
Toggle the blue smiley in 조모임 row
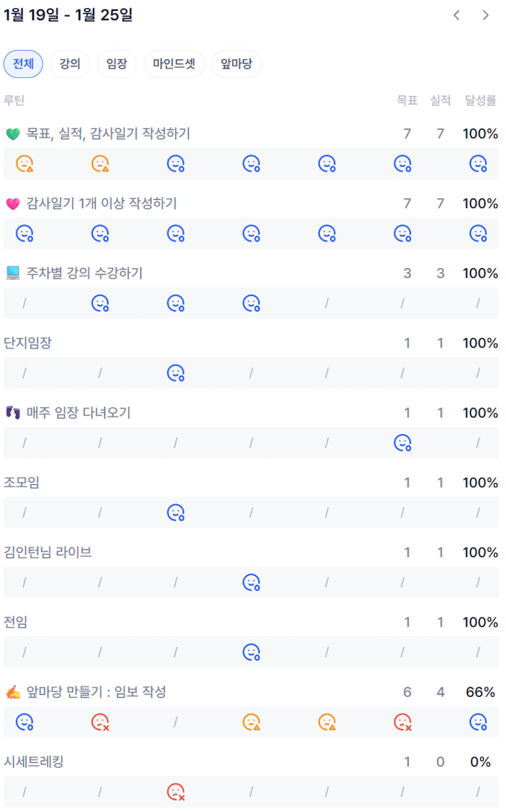(x=176, y=512)
